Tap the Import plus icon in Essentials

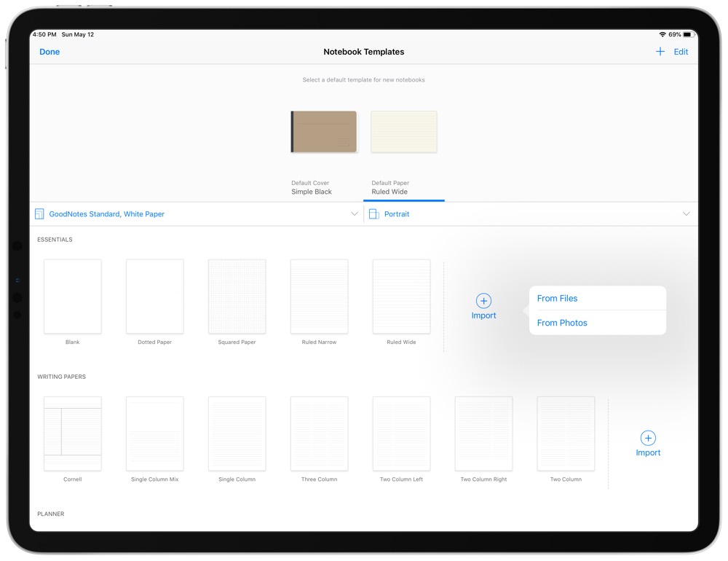tap(483, 300)
